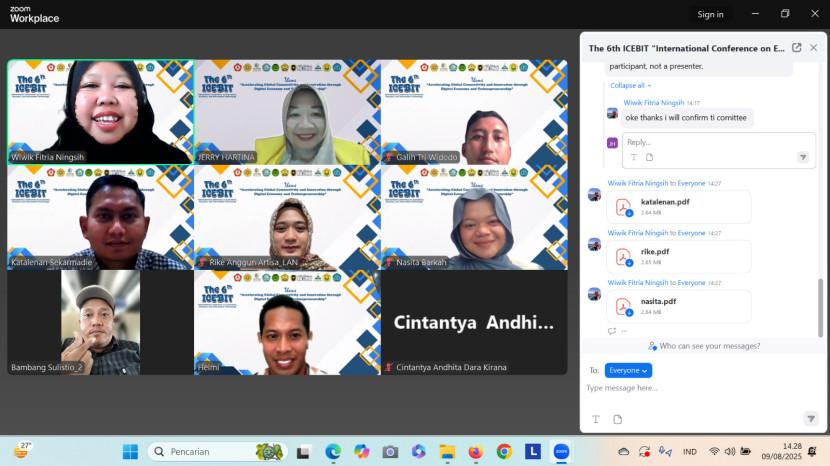Close the ICEBIT chat panel

pos(814,48)
